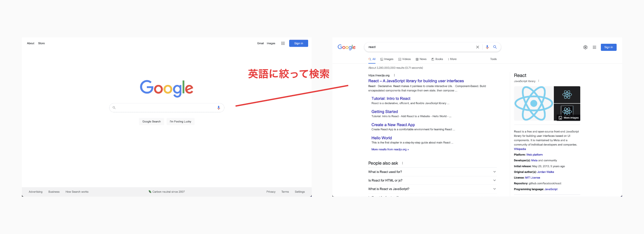Open the 'Tutorial: Intro to React' sitelink
The width and height of the screenshot is (644, 234).
(x=391, y=98)
